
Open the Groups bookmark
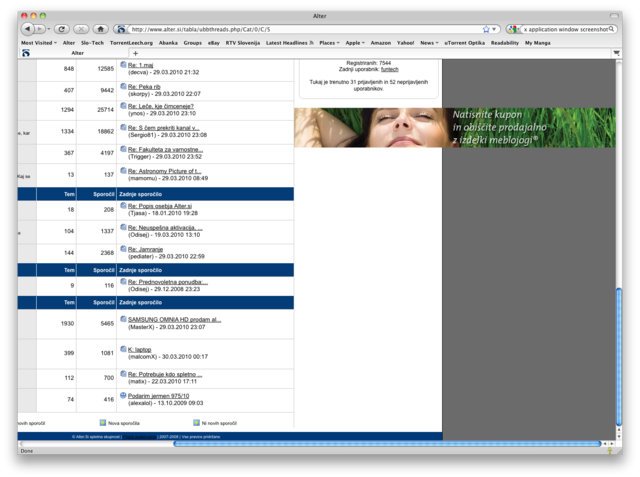193,43
